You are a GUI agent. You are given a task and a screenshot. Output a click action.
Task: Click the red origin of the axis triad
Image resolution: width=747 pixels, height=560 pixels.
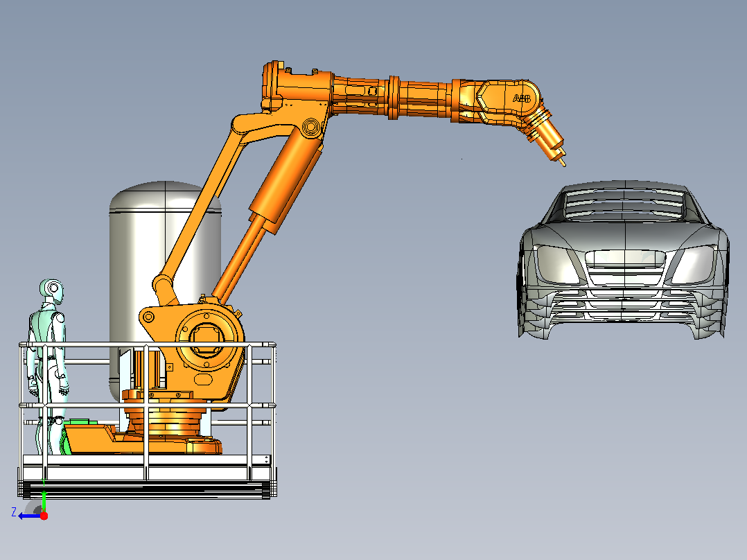(44, 516)
